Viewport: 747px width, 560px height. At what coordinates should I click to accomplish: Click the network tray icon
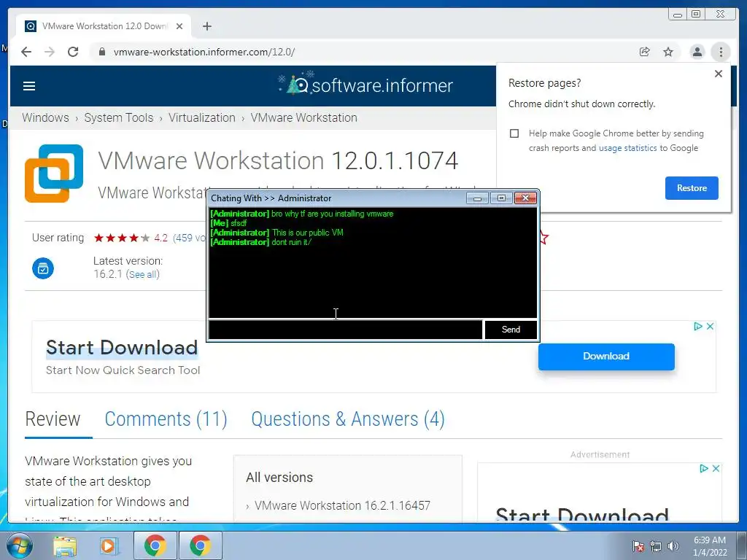pos(656,547)
